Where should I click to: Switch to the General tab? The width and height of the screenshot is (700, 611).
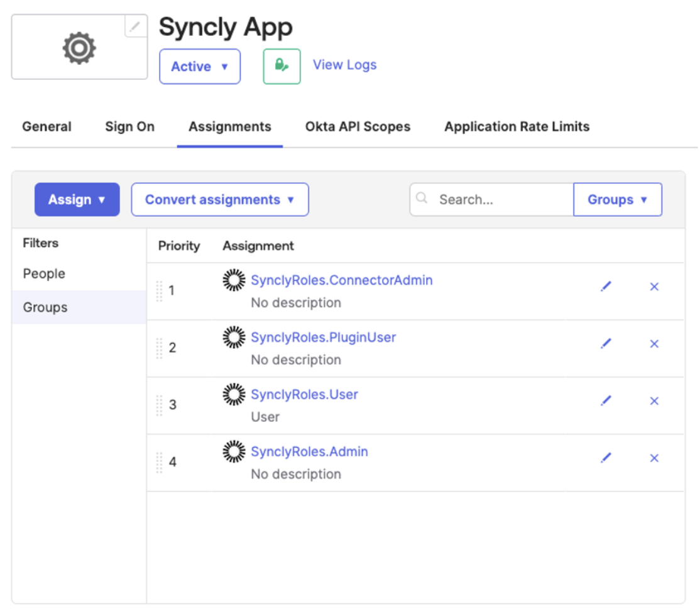pos(47,126)
